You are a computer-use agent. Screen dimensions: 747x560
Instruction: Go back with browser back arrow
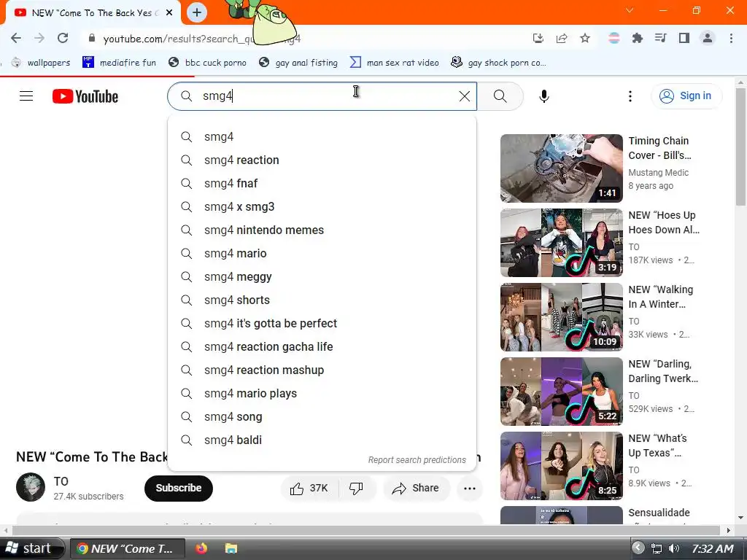click(x=16, y=38)
